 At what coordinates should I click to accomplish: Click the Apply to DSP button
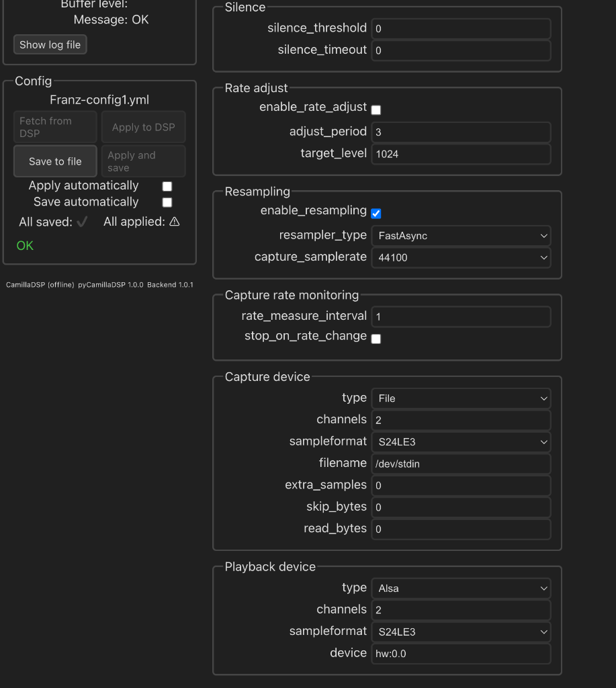tap(144, 127)
